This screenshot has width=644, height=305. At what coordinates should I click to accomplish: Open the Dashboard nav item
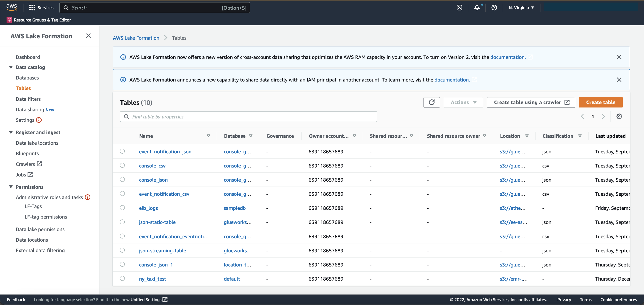28,57
